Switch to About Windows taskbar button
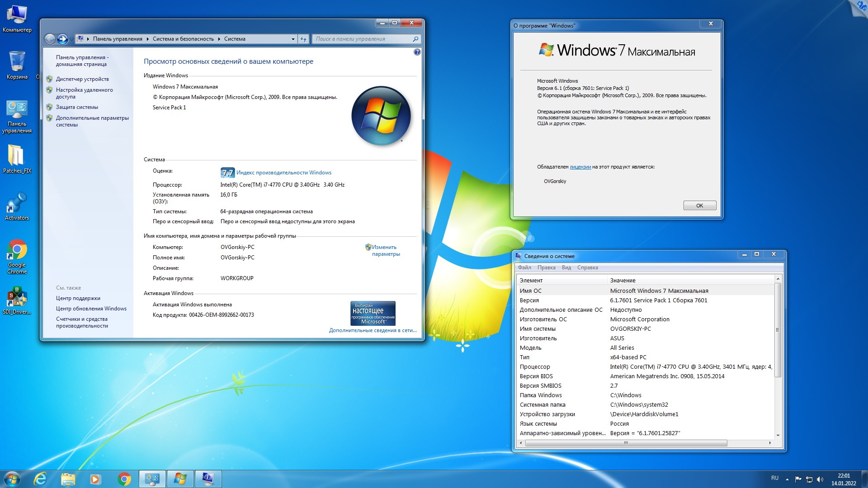Screen dimensions: 868x488 coord(180,479)
